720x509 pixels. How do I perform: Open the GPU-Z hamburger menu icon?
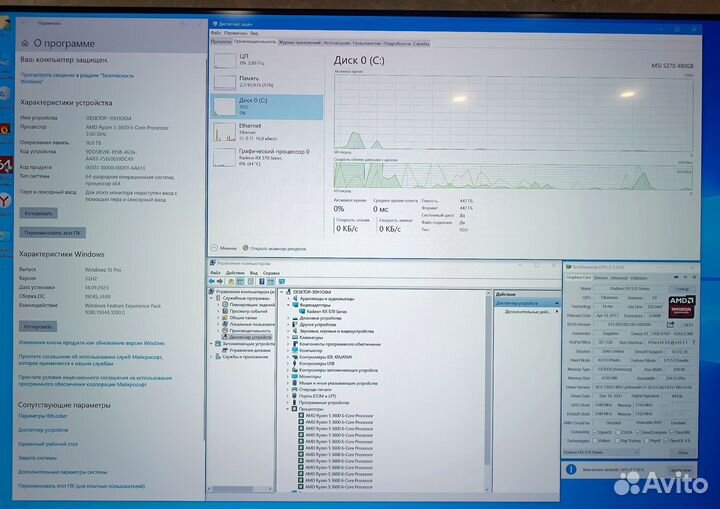[694, 277]
